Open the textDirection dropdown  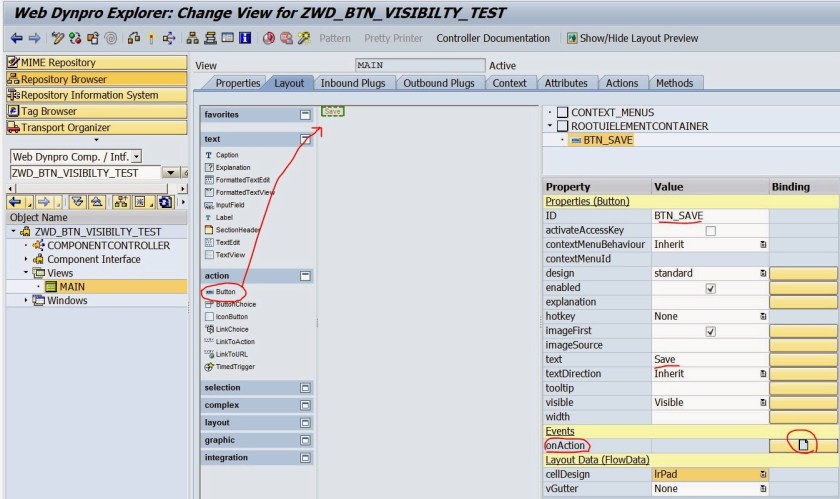pos(763,374)
